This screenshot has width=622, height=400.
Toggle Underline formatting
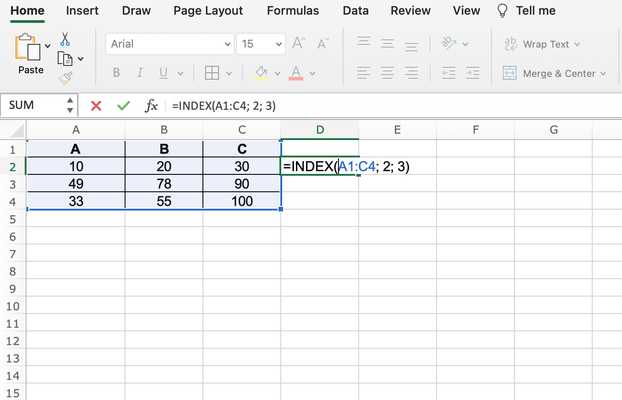[x=163, y=73]
